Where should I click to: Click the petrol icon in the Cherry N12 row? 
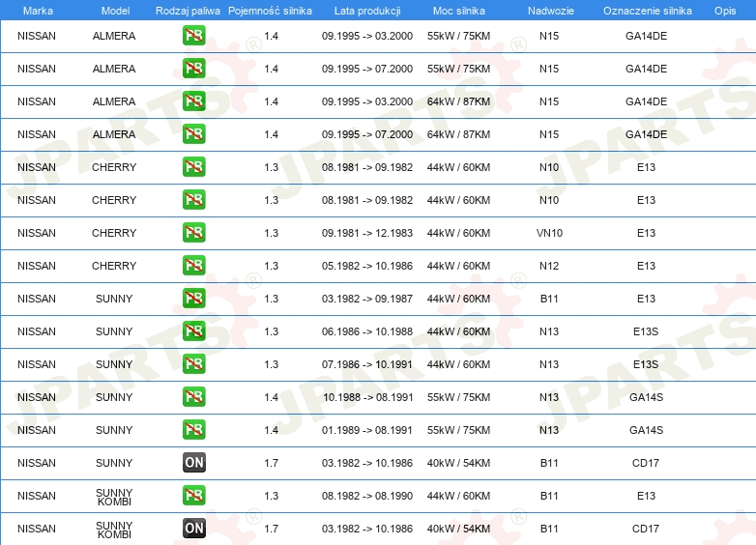click(x=193, y=265)
